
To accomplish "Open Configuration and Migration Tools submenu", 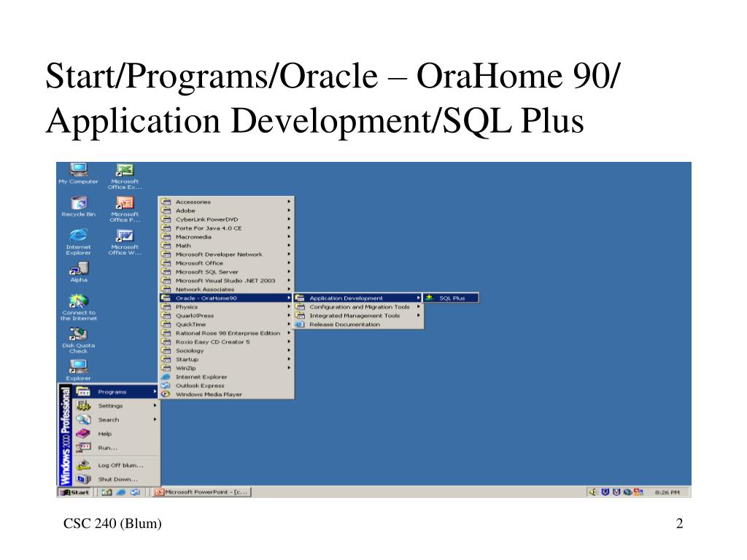I will pos(358,307).
